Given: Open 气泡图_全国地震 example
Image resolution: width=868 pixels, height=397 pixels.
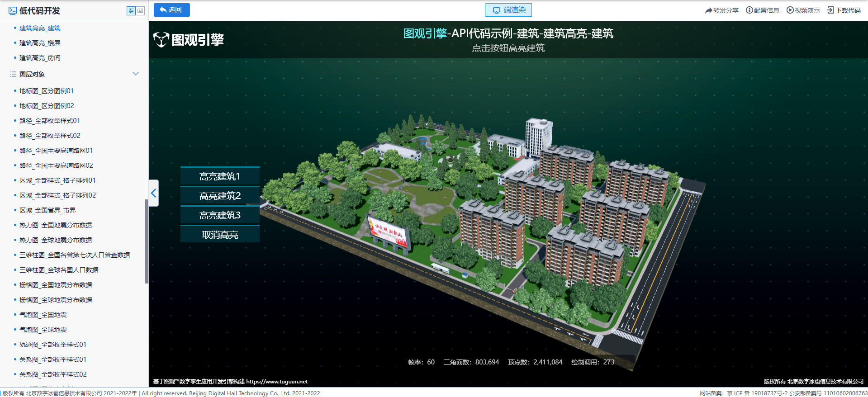Looking at the screenshot, I should click(x=43, y=315).
